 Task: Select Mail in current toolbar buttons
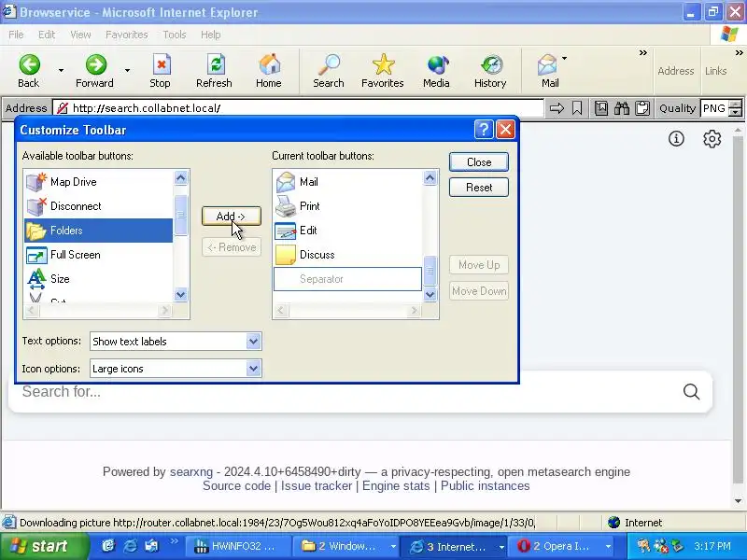pyautogui.click(x=347, y=182)
